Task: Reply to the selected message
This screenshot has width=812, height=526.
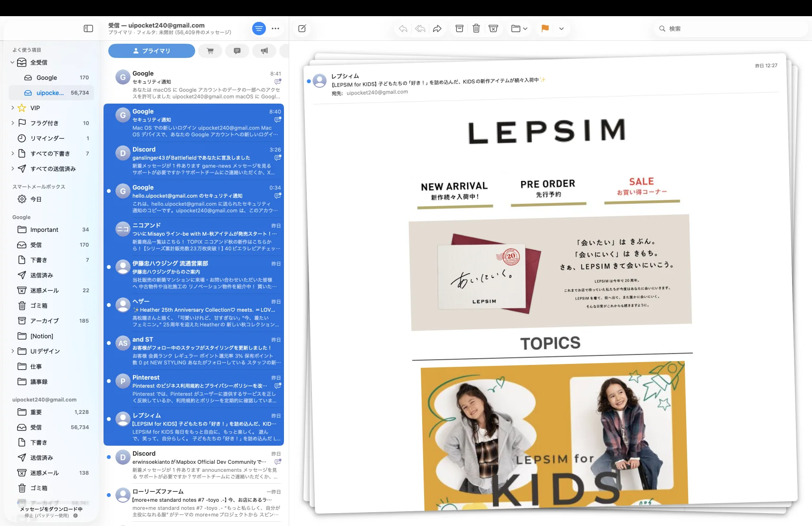Action: pos(403,29)
